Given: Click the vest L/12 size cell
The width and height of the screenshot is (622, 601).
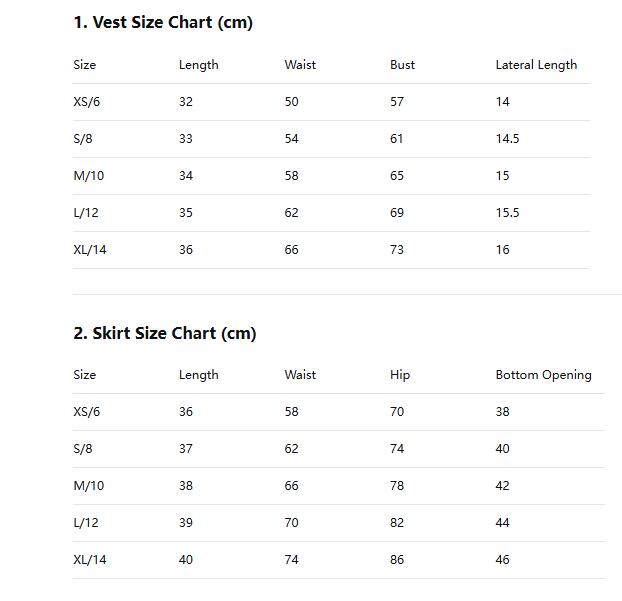Looking at the screenshot, I should 86,213.
